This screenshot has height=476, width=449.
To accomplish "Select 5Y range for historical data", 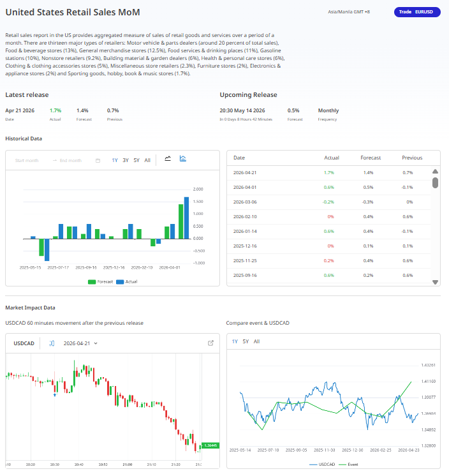I will click(x=136, y=160).
